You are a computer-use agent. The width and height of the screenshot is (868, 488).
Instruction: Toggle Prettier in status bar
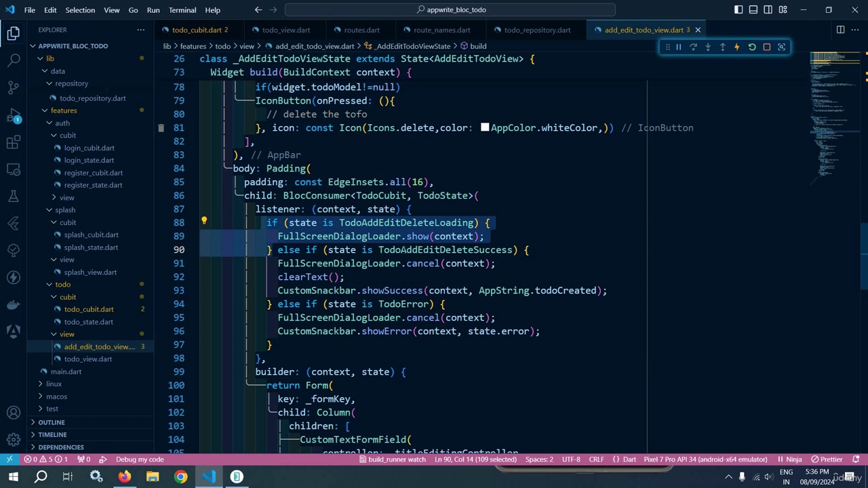coord(827,460)
